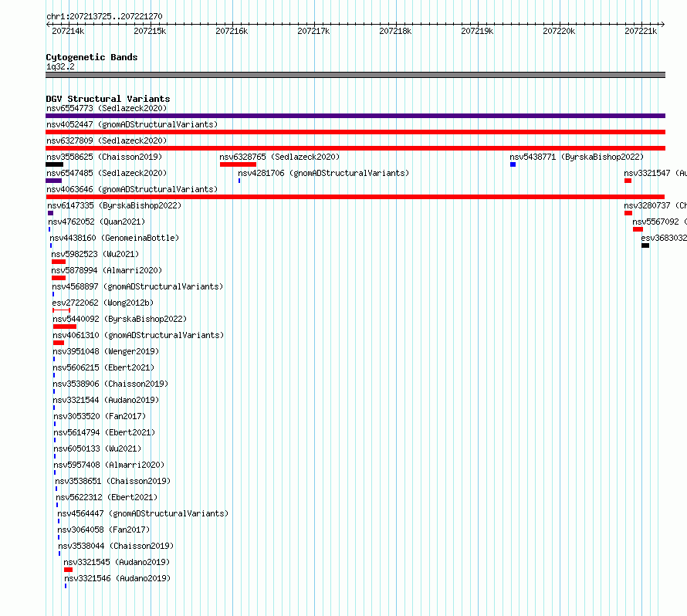This screenshot has height=616, width=687.
Task: Click the nsv4564447 (gnomADStructuralVariants) label
Action: [143, 513]
